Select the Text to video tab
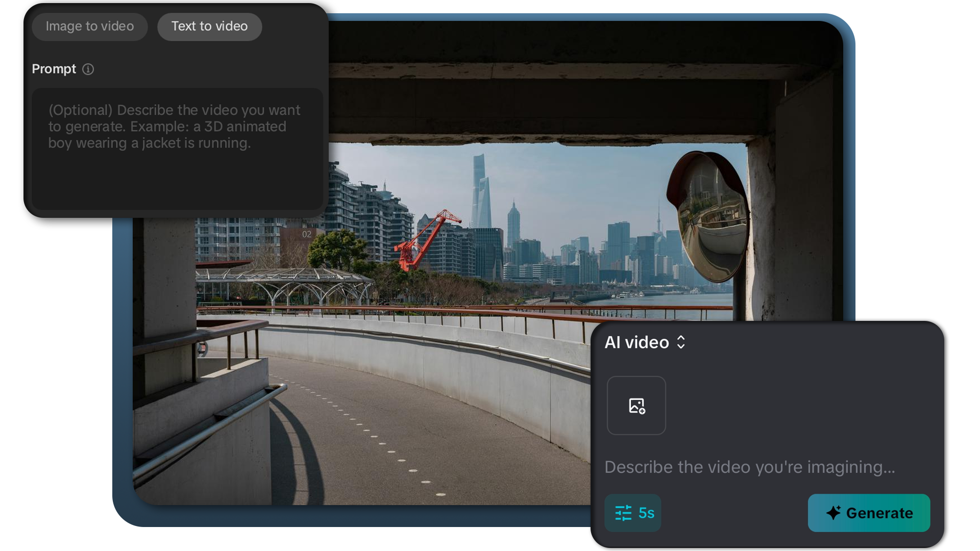Image resolution: width=980 pixels, height=551 pixels. click(x=209, y=27)
